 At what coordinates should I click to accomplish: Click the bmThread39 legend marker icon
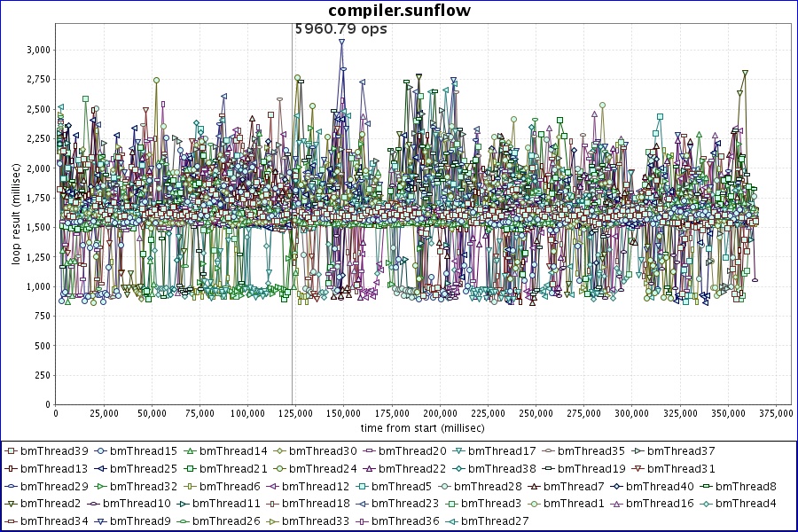click(12, 451)
